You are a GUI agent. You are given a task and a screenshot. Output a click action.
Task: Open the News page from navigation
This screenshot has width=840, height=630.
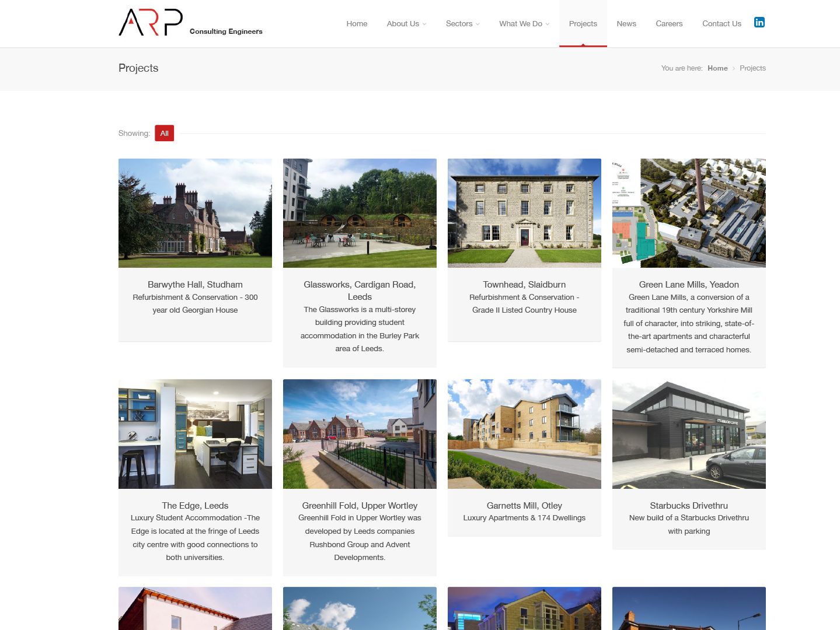click(x=626, y=24)
